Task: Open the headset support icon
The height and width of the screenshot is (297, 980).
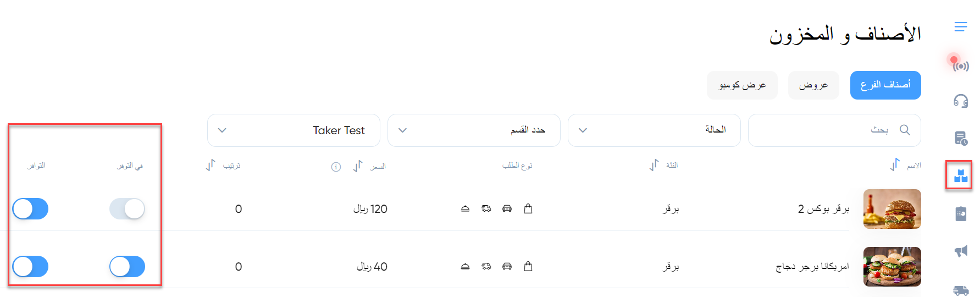Action: click(960, 101)
